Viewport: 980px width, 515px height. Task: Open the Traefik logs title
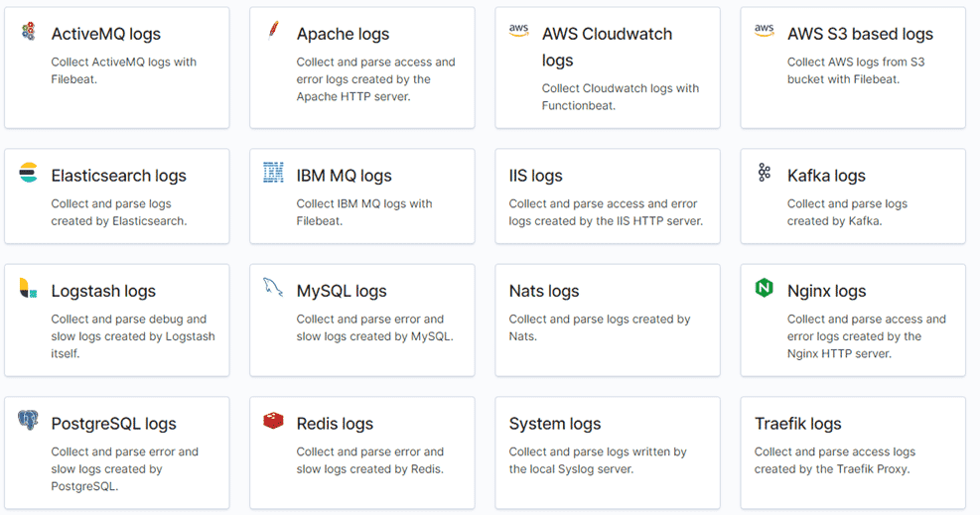pos(797,424)
